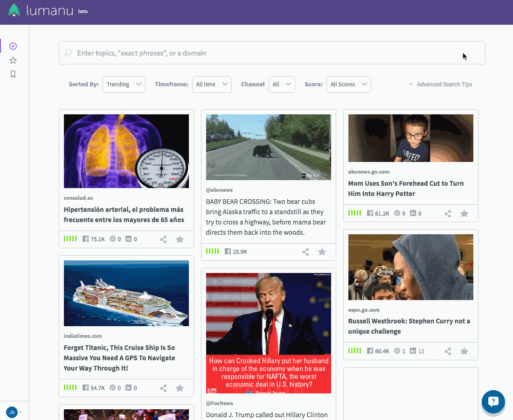Image resolution: width=513 pixels, height=420 pixels.
Task: Click the consalud.es source label
Action: click(78, 198)
